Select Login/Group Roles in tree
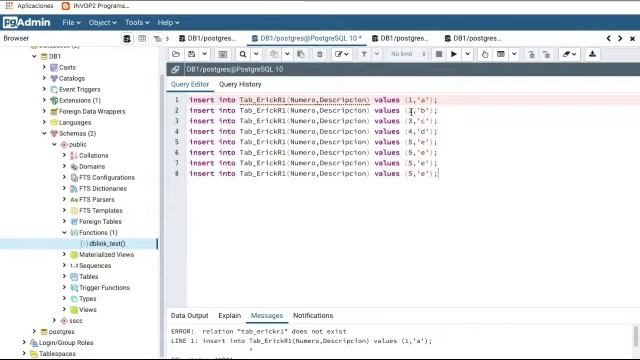Image resolution: width=640 pixels, height=360 pixels. click(x=66, y=343)
